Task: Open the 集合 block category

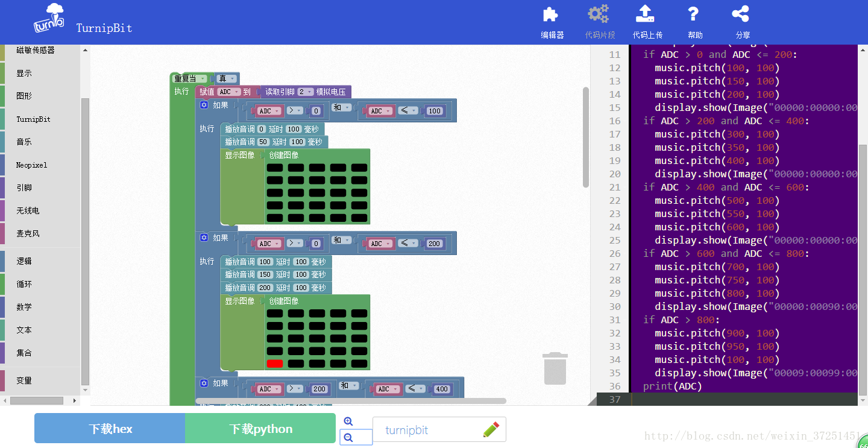Action: (40, 353)
